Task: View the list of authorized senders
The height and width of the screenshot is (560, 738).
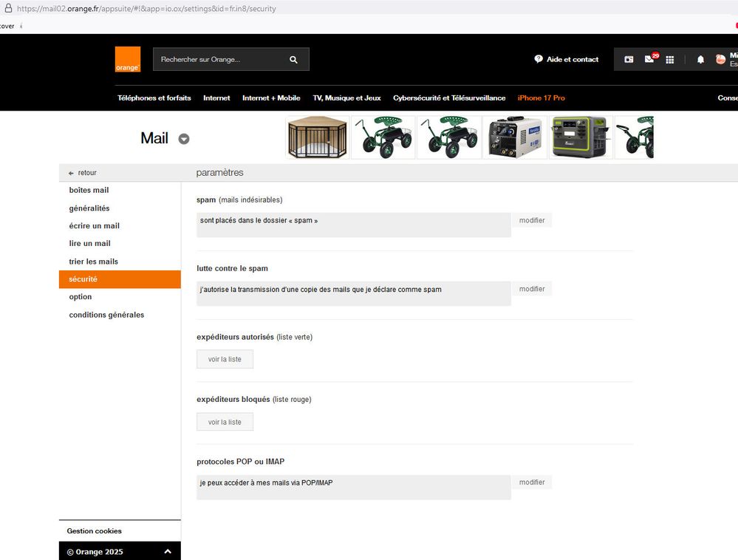Action: pyautogui.click(x=225, y=359)
